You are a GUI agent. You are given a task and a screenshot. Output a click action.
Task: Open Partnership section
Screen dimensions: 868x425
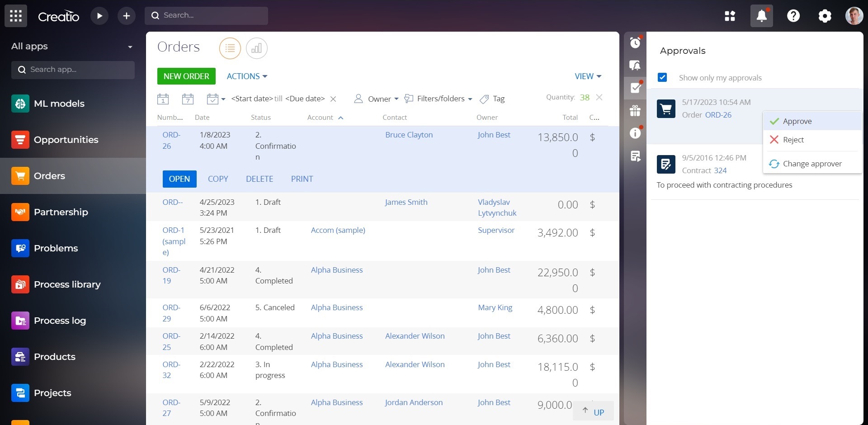[x=73, y=212]
